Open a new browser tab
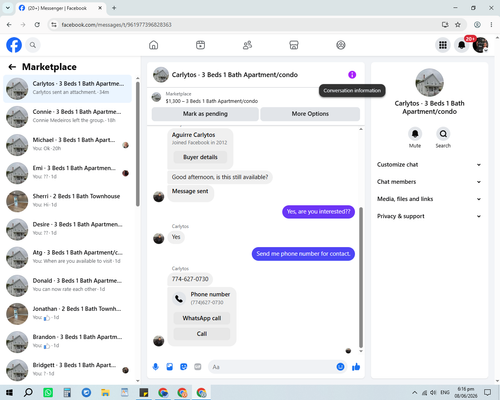 click(114, 8)
